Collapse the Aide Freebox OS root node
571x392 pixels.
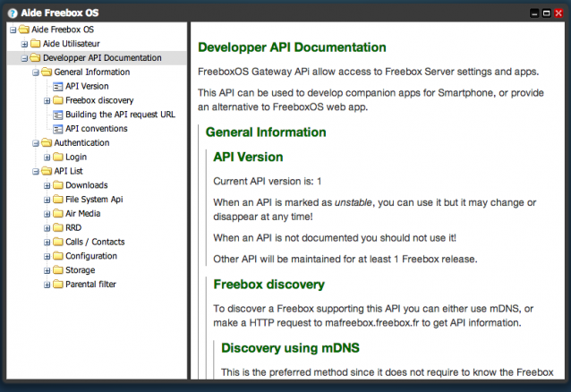coord(13,30)
